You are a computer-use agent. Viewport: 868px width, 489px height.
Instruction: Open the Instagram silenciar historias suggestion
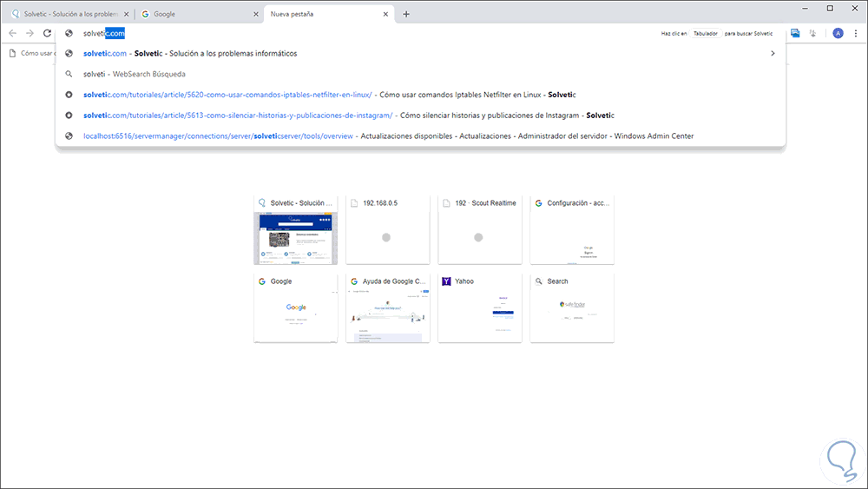pos(421,116)
